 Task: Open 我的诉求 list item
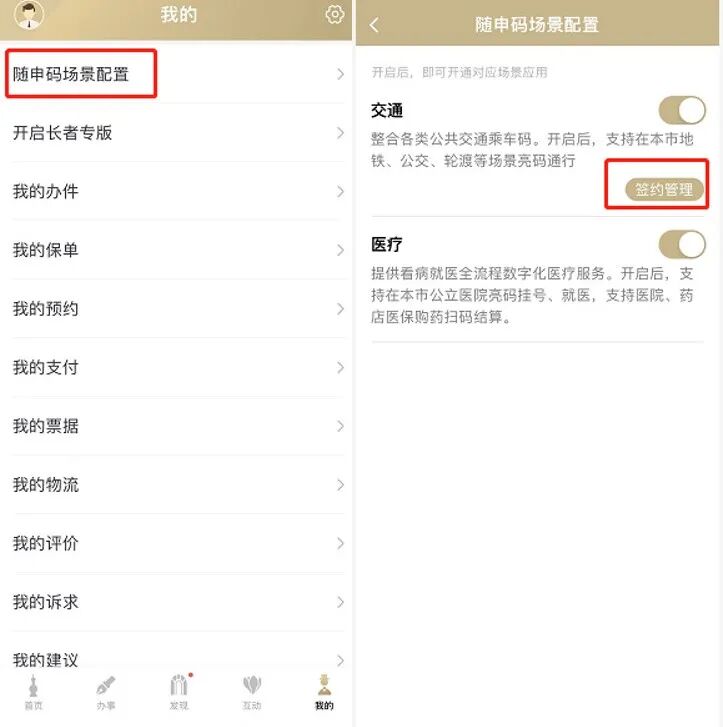click(x=176, y=602)
